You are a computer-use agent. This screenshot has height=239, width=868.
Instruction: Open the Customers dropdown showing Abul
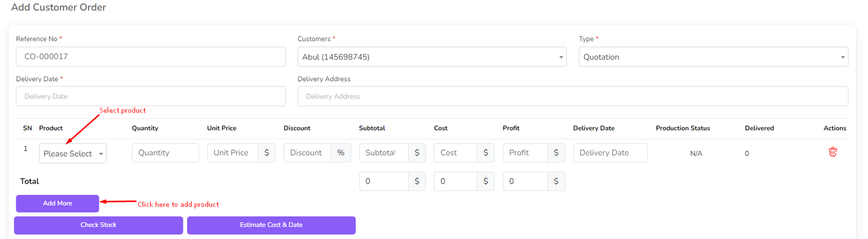click(x=431, y=57)
